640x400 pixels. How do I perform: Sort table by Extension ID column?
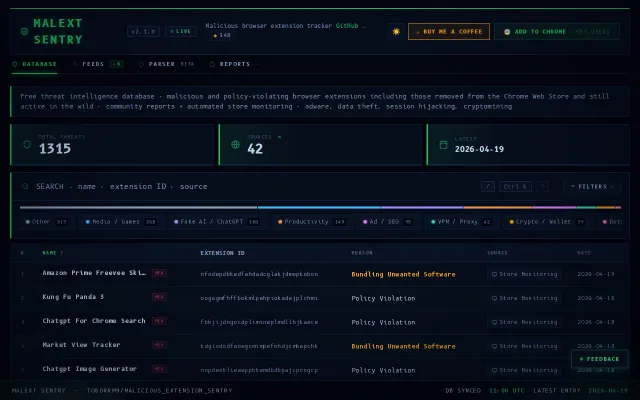[x=222, y=253]
